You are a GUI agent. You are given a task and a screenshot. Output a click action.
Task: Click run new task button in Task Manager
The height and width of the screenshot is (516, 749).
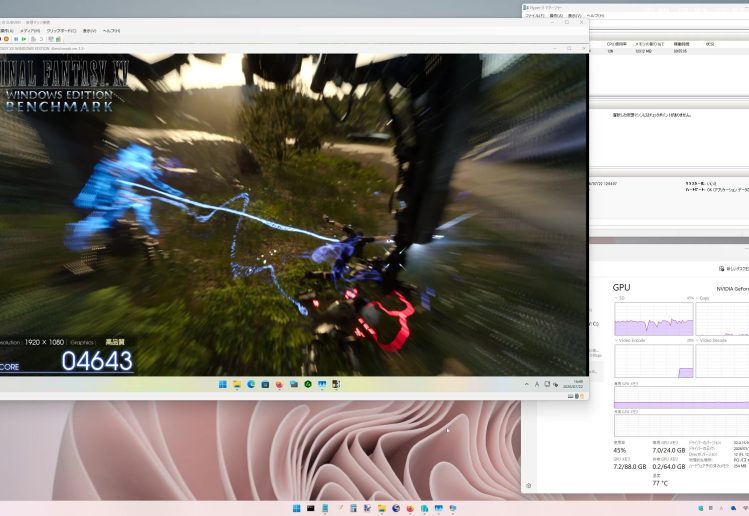734,269
